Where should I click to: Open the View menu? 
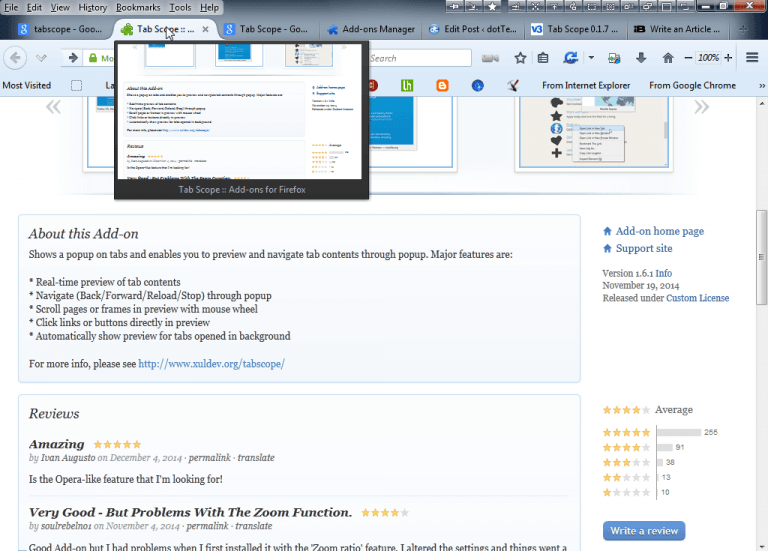click(x=60, y=7)
